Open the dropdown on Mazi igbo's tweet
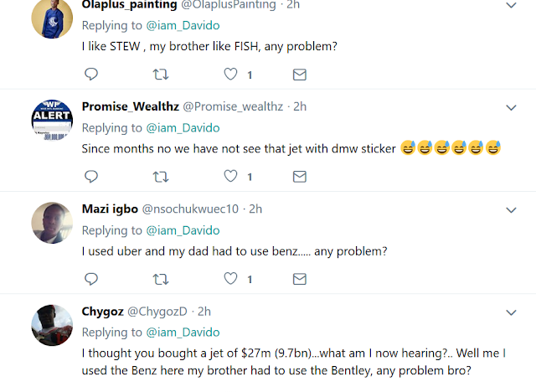 (512, 209)
